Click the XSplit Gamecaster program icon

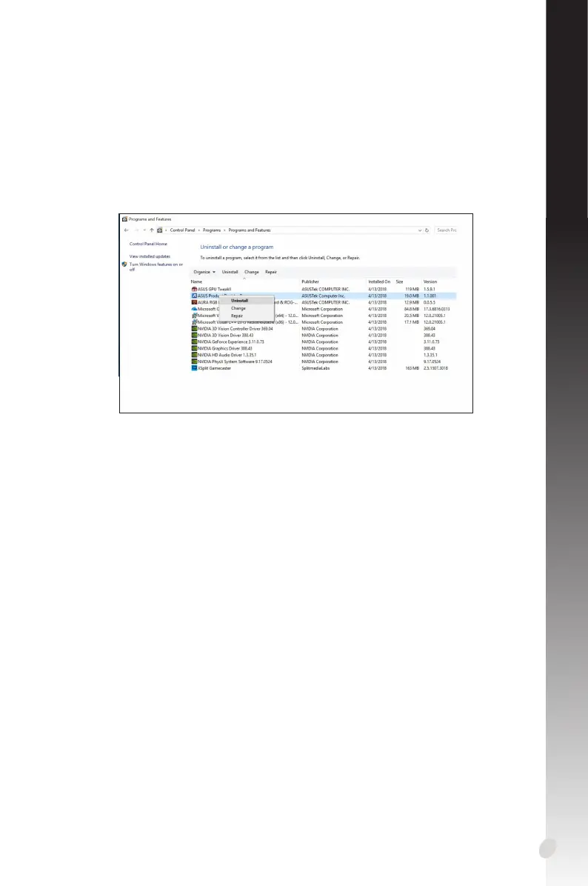tap(194, 368)
